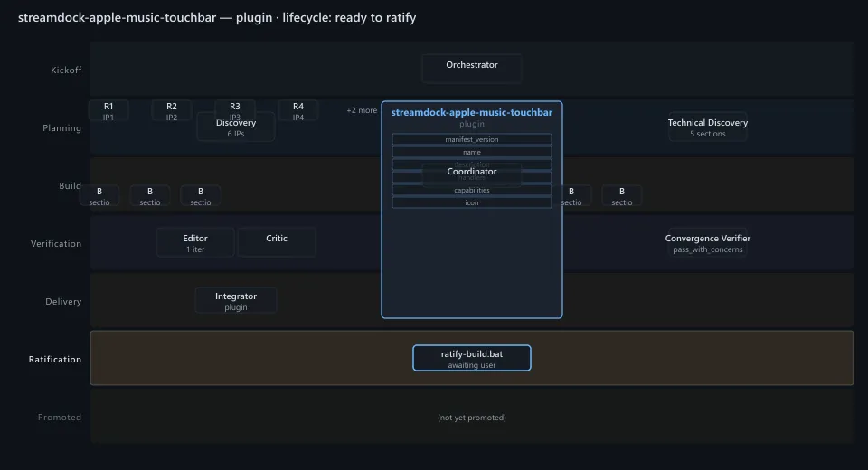Open the R2 IP2 node

[x=172, y=110]
